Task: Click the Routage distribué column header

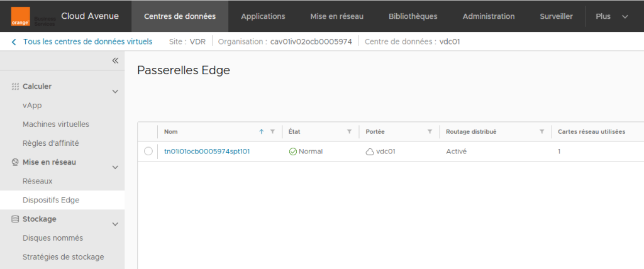Action: pos(471,132)
